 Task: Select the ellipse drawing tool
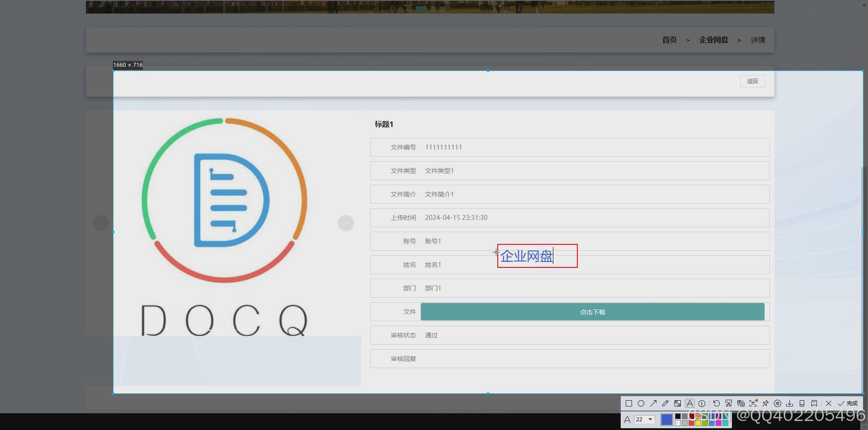click(642, 403)
